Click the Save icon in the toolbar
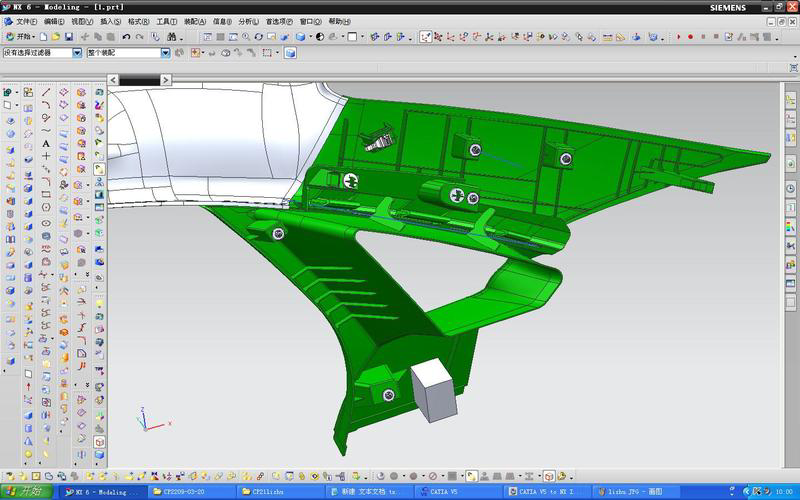800x500 pixels. [71, 37]
